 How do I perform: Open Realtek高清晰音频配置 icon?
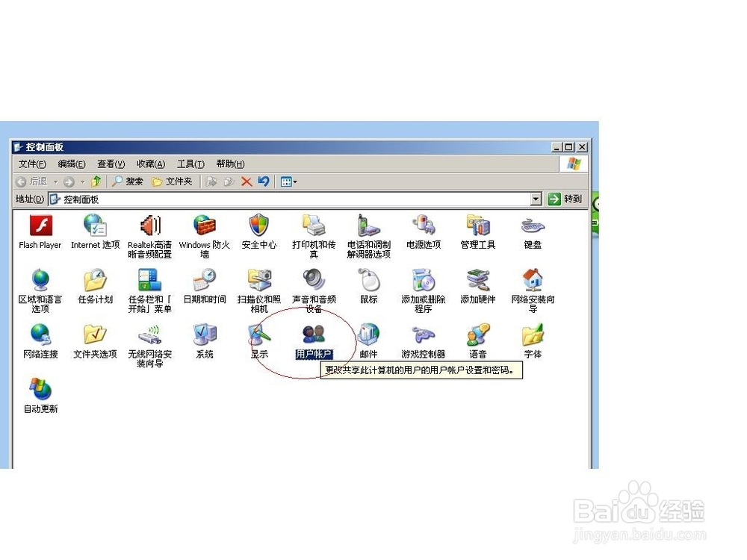click(x=150, y=225)
